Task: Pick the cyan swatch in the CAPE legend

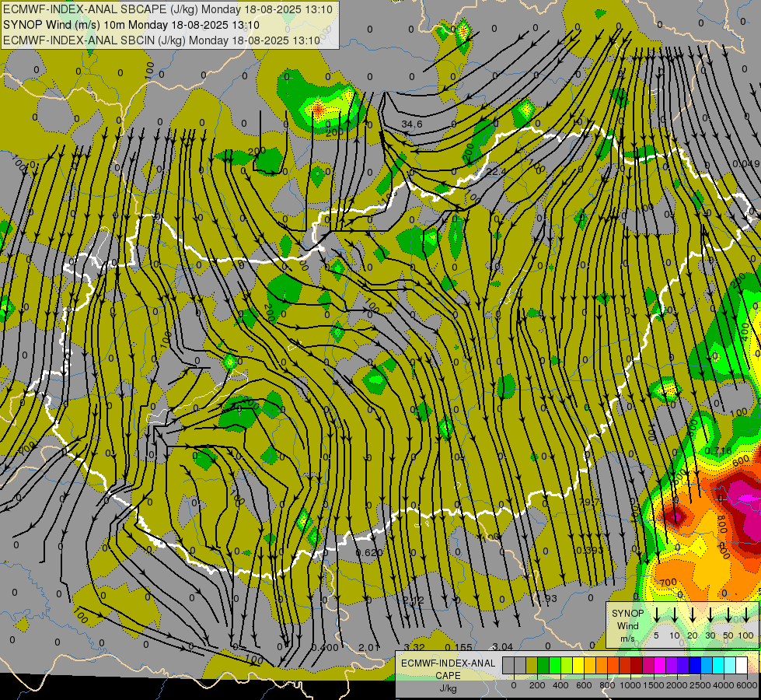Action: (718, 666)
